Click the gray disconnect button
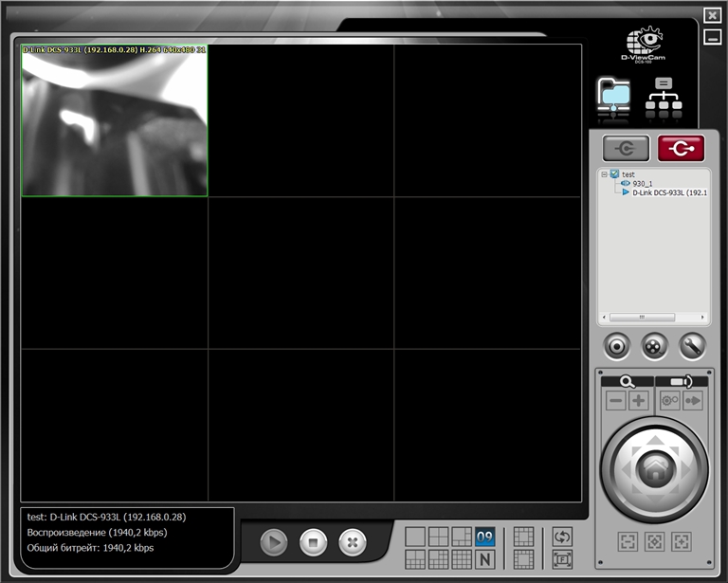The height and width of the screenshot is (583, 728). [x=627, y=148]
